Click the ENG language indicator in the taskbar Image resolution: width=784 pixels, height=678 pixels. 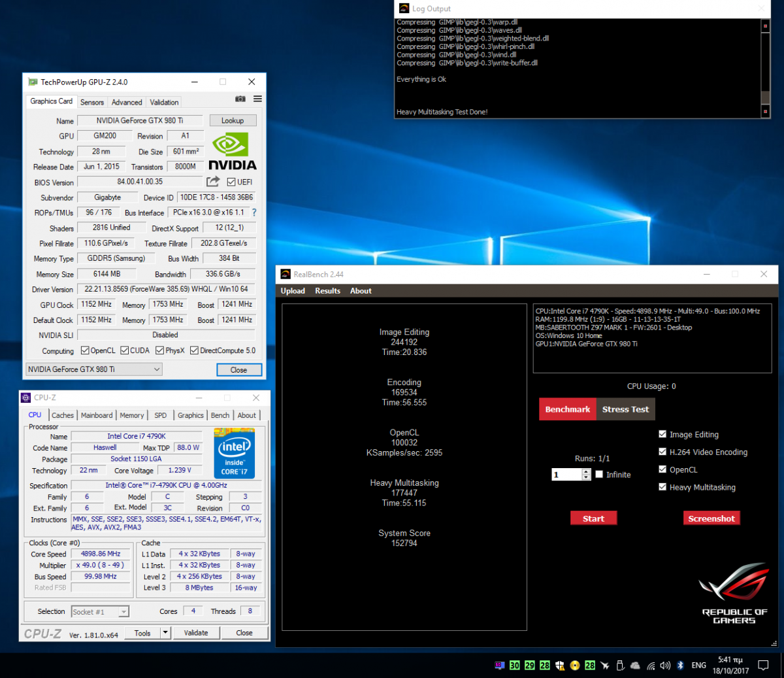698,666
